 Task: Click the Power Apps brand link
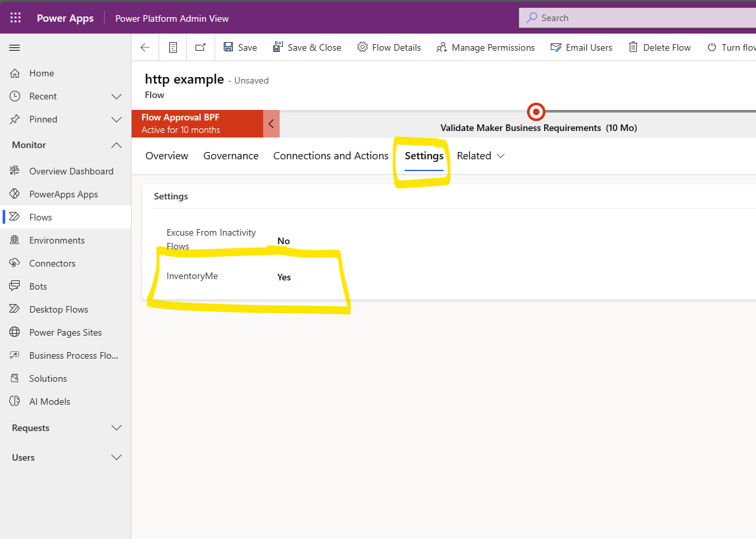pyautogui.click(x=65, y=18)
